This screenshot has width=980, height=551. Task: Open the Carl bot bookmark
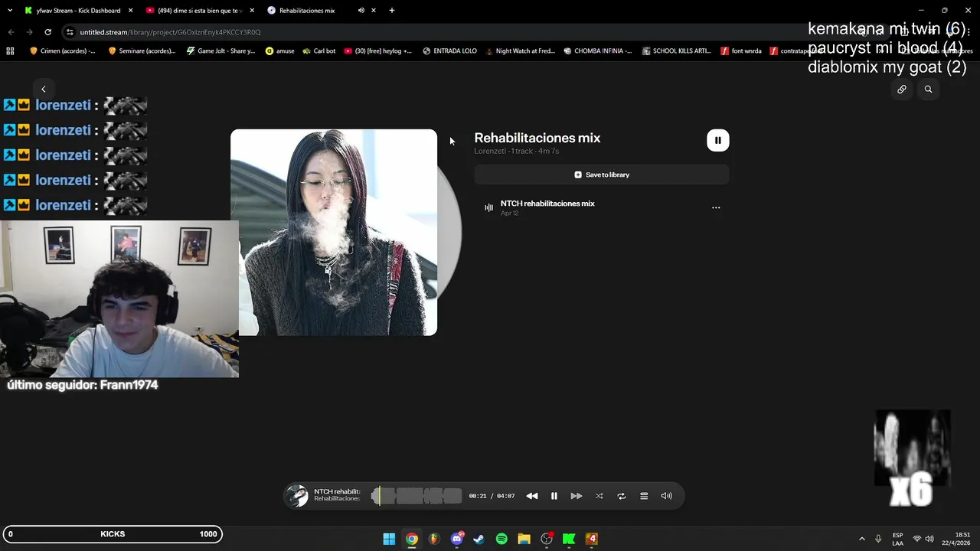[x=319, y=51]
